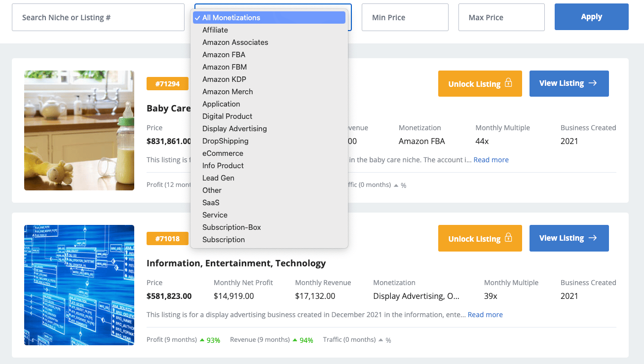The image size is (644, 364).
Task: Focus the Search Niche or Listing field
Action: click(x=98, y=18)
